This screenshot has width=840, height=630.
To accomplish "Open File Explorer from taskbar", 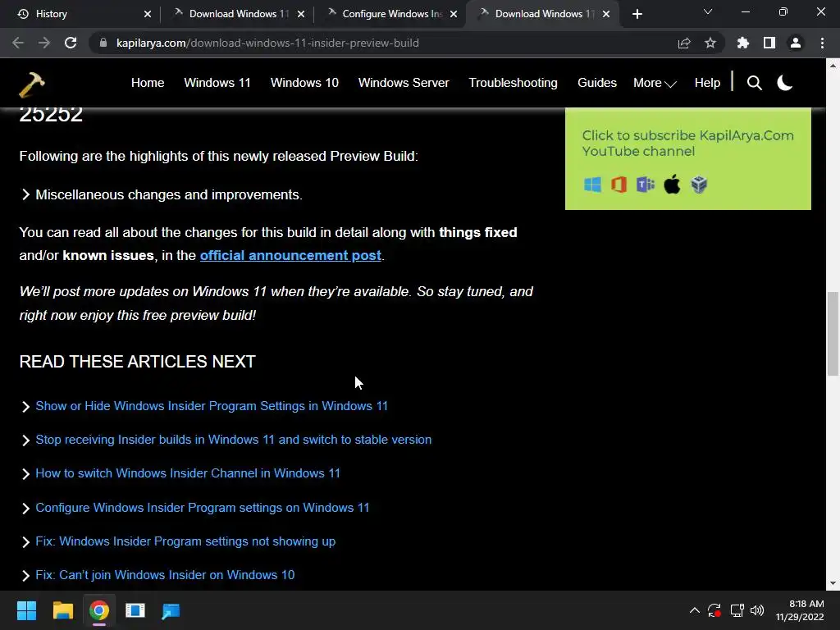I will 62,610.
